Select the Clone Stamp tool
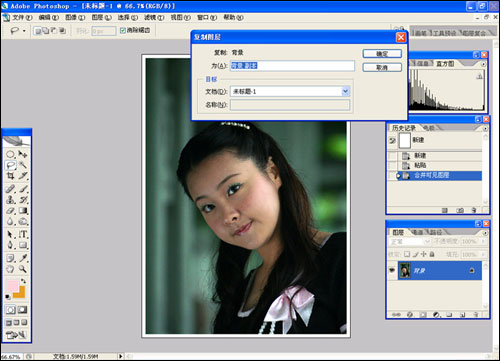The height and width of the screenshot is (361, 500). (x=10, y=200)
